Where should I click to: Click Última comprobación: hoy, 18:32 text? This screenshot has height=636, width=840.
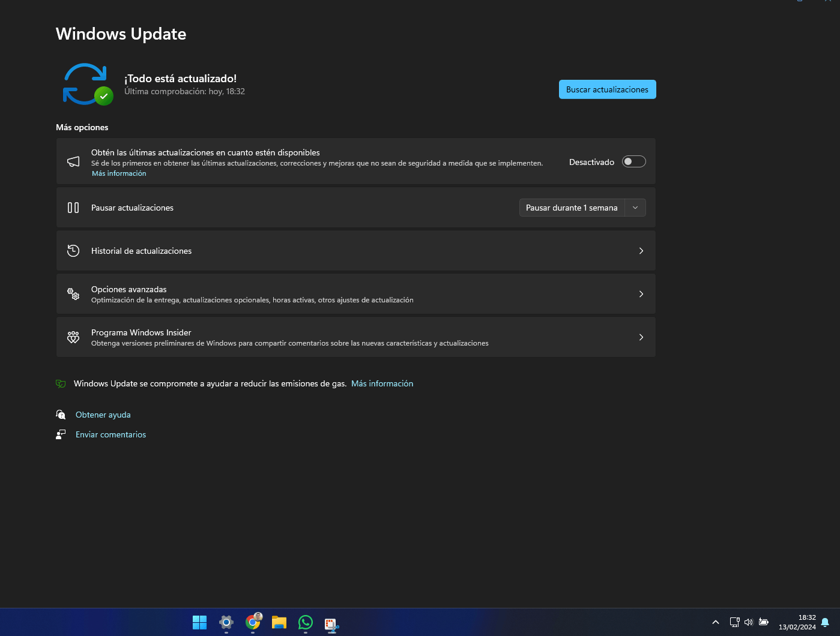coord(185,91)
